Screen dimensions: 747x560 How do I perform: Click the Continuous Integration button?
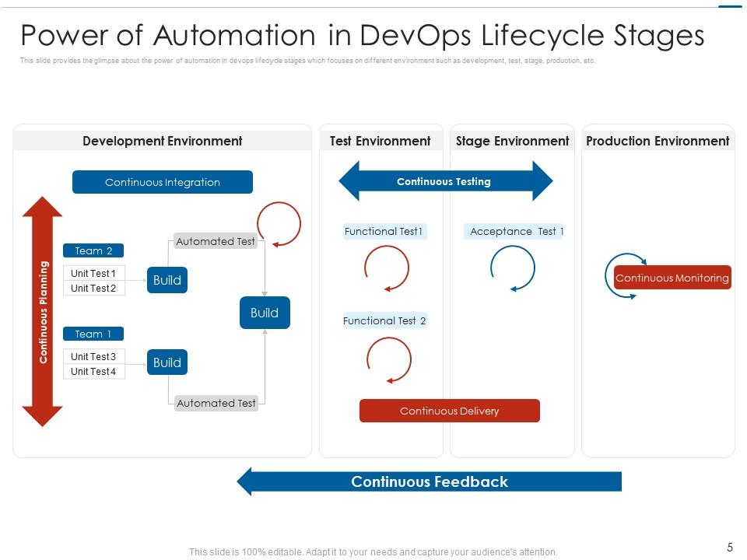162,181
